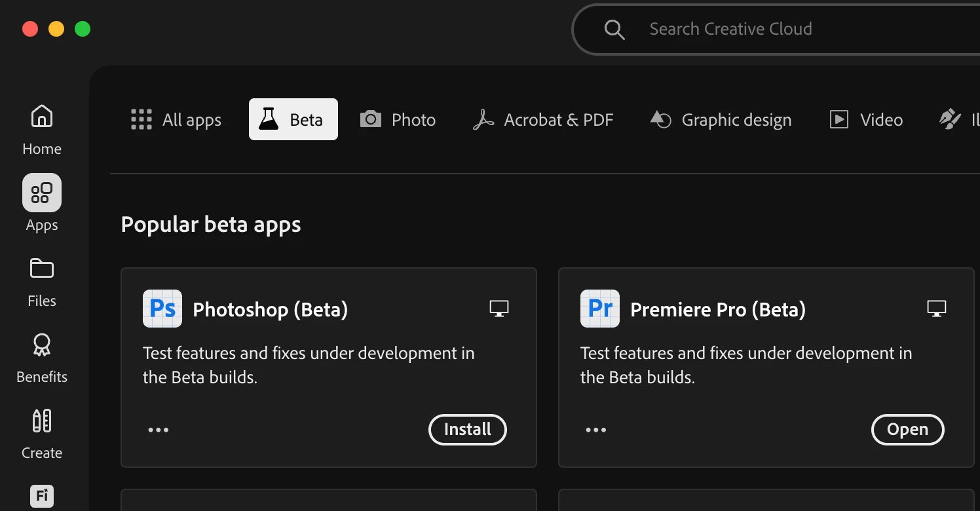Switch to the All apps tab

click(x=176, y=120)
